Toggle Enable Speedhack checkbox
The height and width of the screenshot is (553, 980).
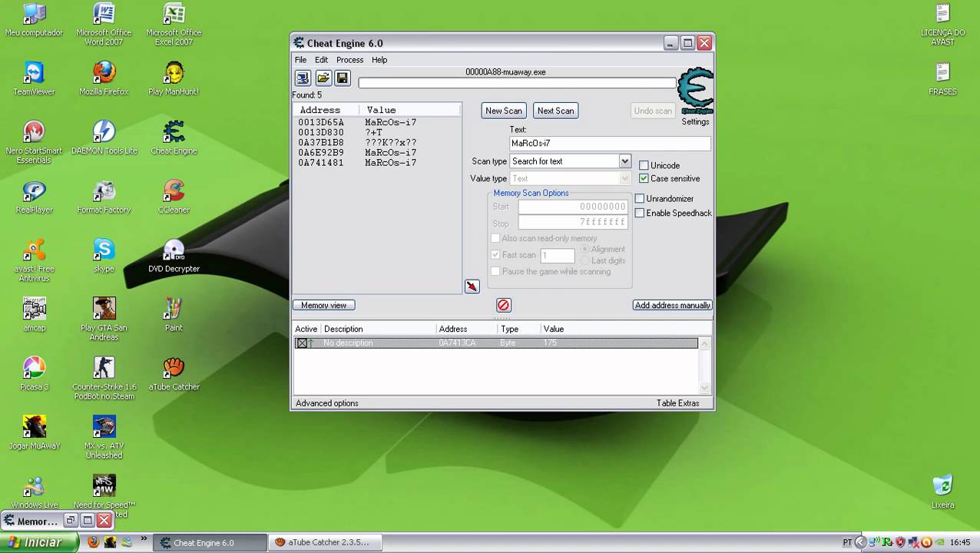pos(639,213)
